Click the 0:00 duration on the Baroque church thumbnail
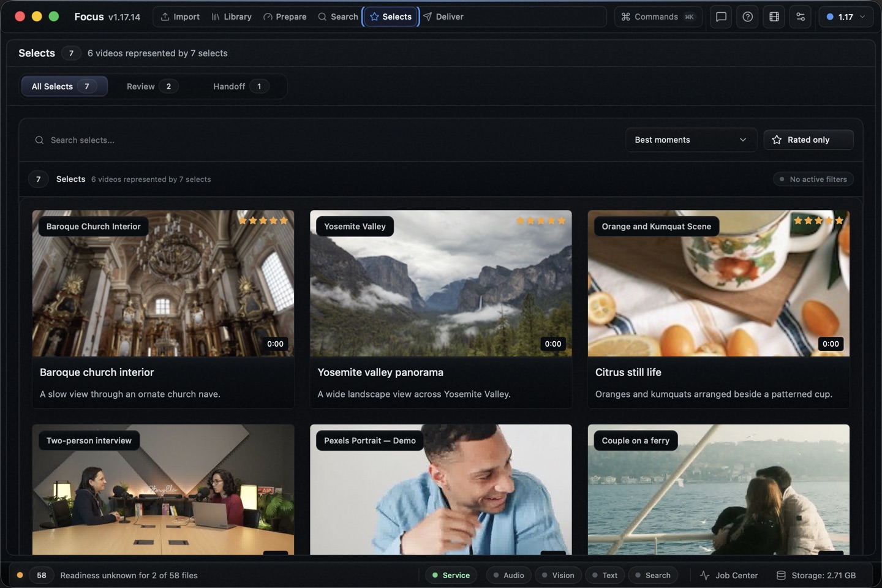882x588 pixels. coord(276,344)
